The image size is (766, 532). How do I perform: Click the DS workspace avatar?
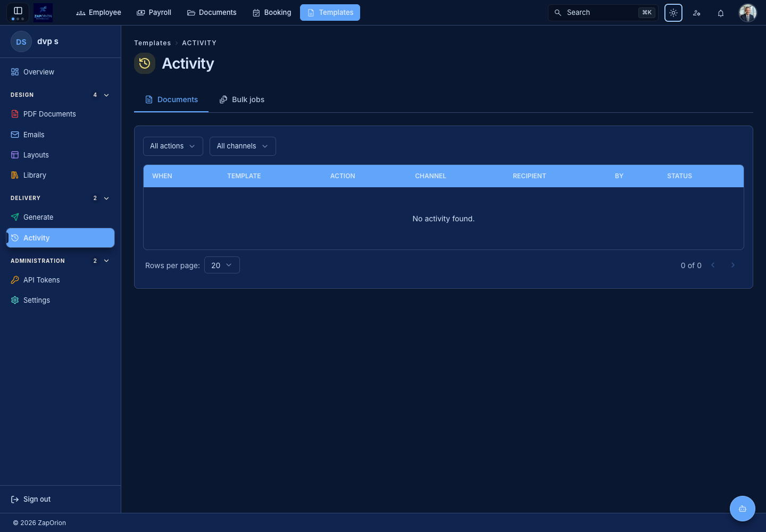click(x=21, y=41)
